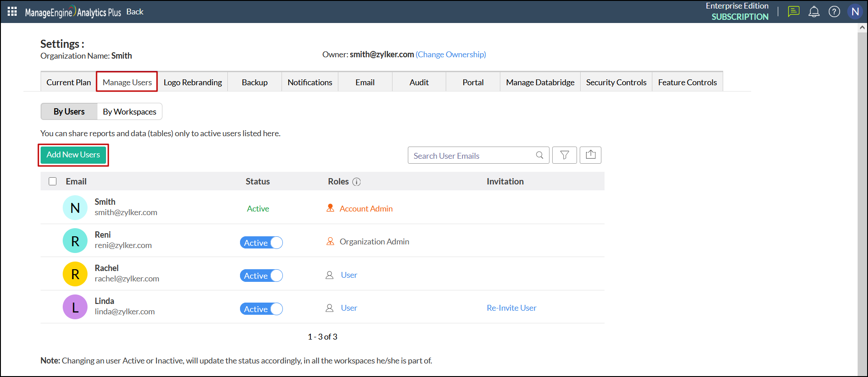Click the Add New Users button

coord(73,155)
